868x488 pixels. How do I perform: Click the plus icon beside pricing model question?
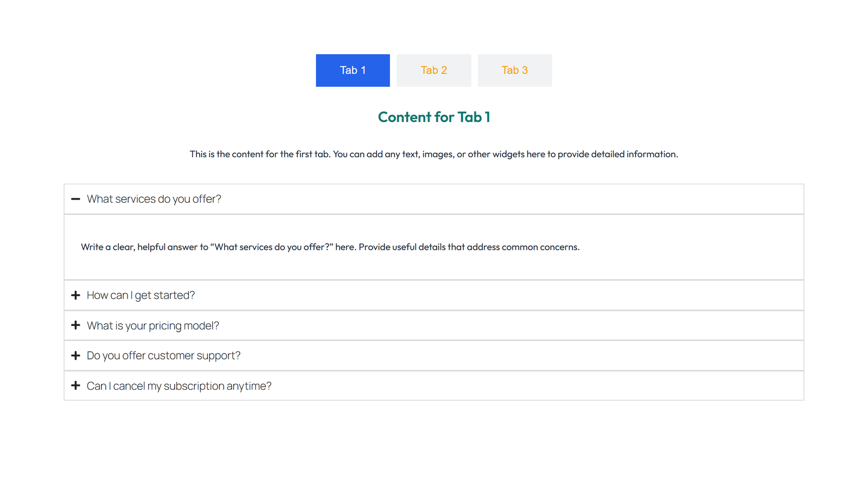point(75,325)
